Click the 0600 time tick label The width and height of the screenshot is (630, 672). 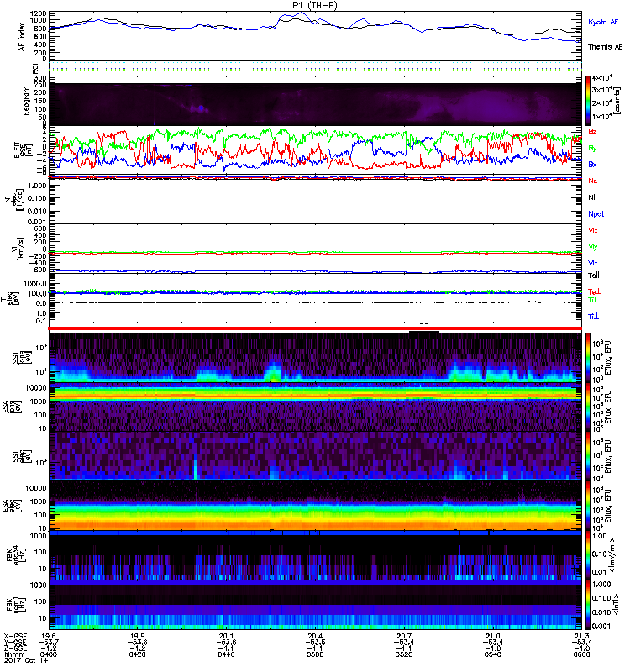point(581,654)
